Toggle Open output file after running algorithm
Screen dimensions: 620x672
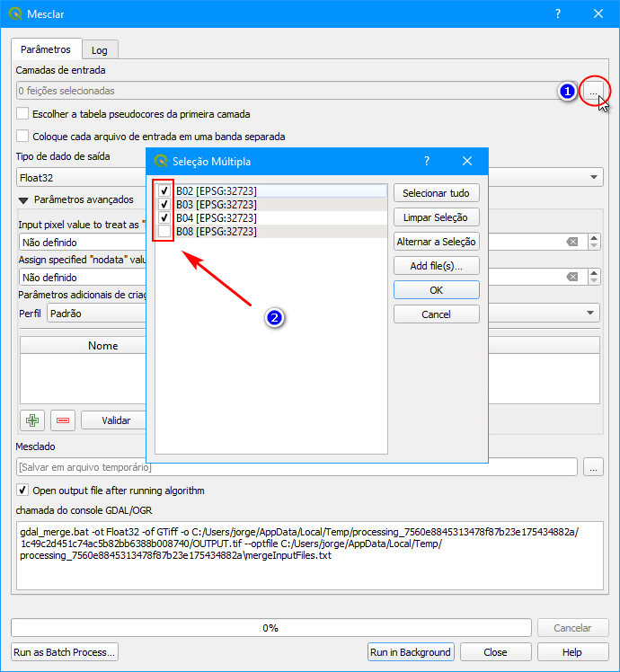22,491
